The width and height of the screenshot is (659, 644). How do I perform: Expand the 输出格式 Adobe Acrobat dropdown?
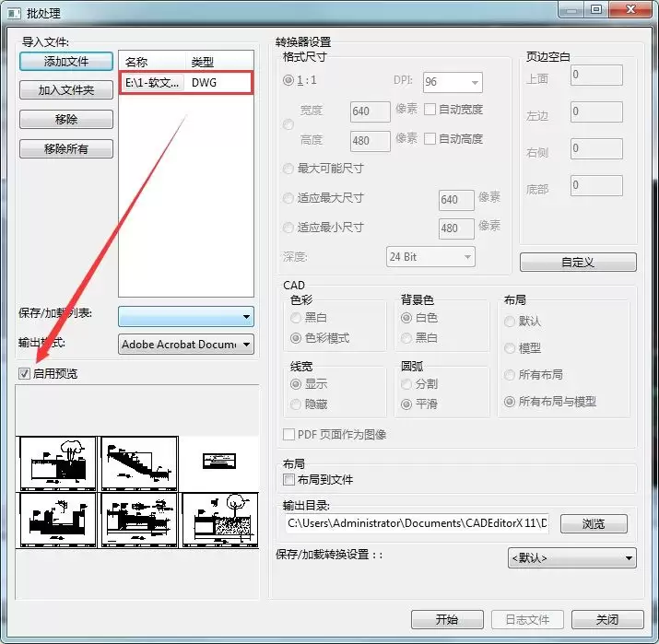[186, 344]
